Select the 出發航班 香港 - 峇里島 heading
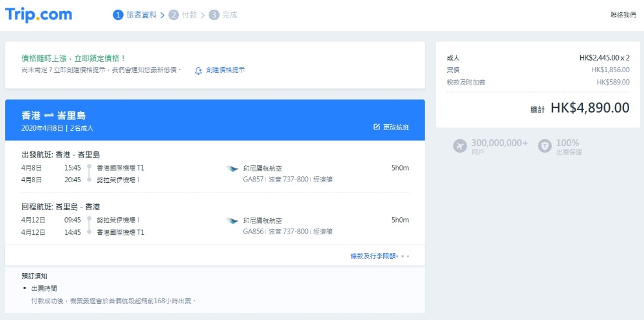The image size is (644, 320). tap(61, 155)
